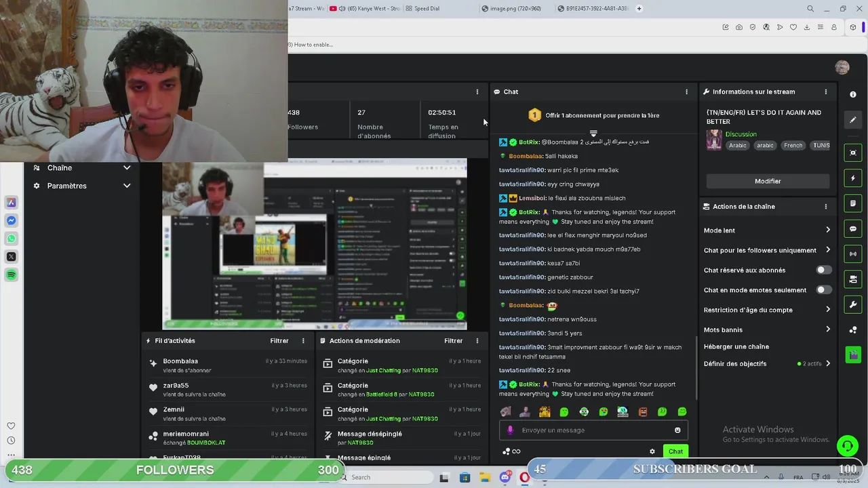
Task: Open the chat bubble panel icon in right rail
Action: [853, 229]
